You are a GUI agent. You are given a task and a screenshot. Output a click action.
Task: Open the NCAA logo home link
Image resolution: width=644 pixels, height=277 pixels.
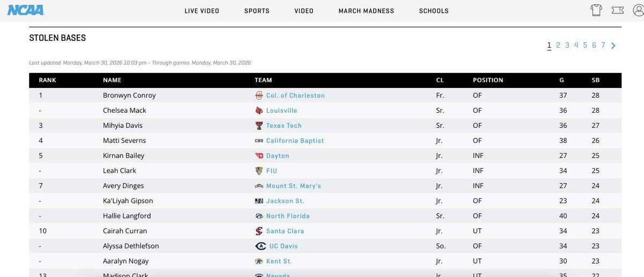[x=25, y=10]
